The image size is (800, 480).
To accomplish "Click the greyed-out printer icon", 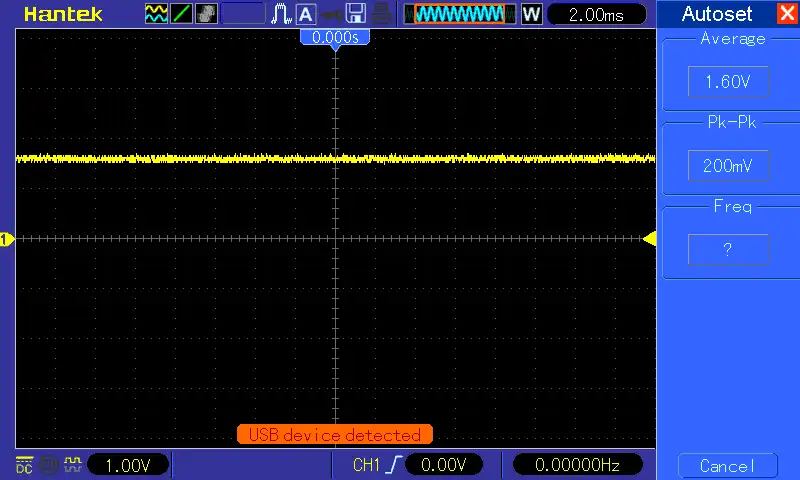I will point(382,14).
